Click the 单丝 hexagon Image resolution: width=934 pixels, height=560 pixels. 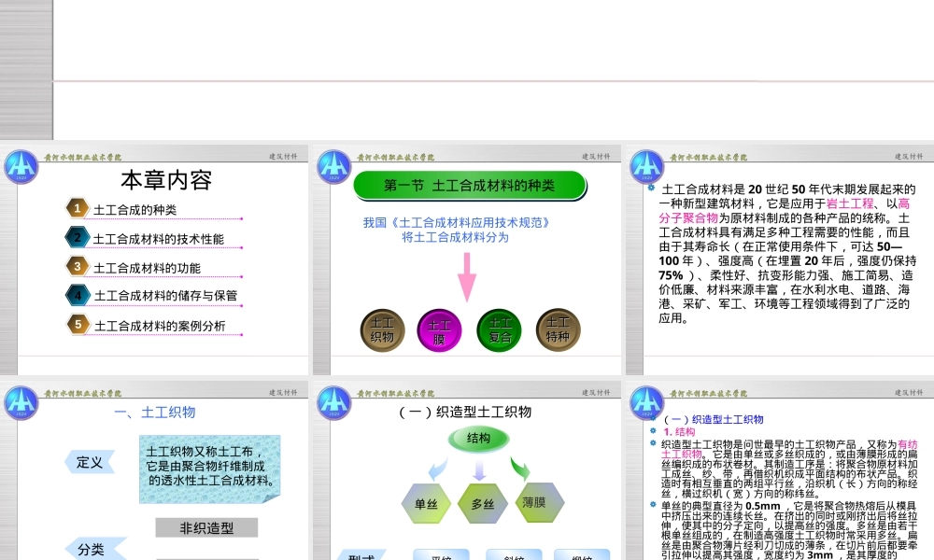pyautogui.click(x=426, y=503)
